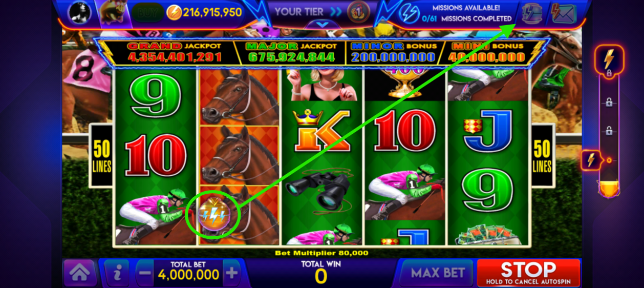644x288 pixels.
Task: Click the BUY coins button
Action: (x=147, y=12)
